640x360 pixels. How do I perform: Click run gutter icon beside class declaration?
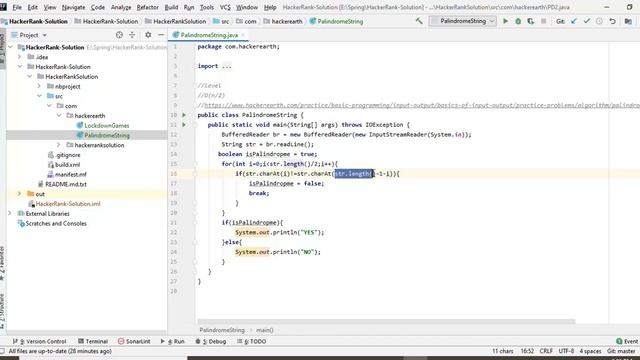point(184,115)
